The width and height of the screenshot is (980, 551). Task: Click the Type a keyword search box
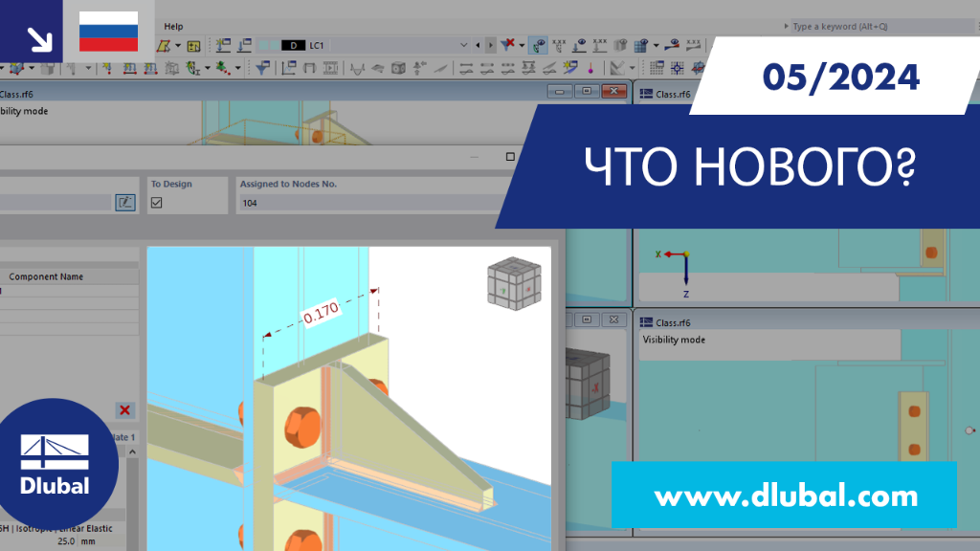[x=881, y=26]
